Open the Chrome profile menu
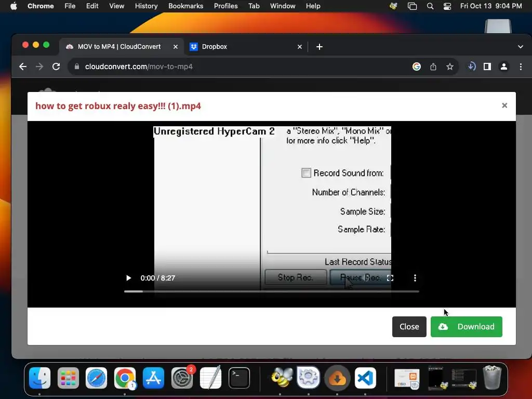This screenshot has height=399, width=532. (504, 66)
